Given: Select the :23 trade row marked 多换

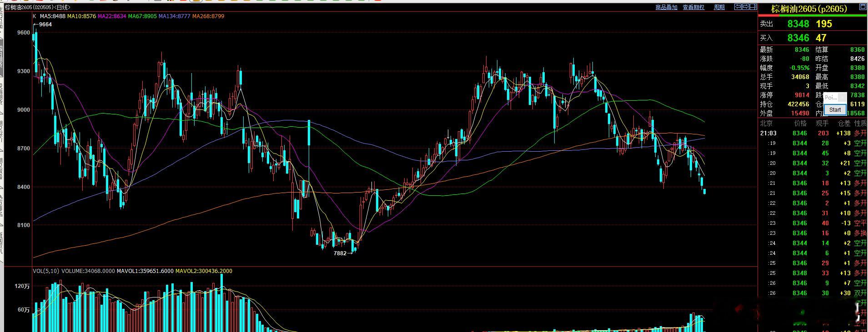Looking at the screenshot, I should (813, 233).
